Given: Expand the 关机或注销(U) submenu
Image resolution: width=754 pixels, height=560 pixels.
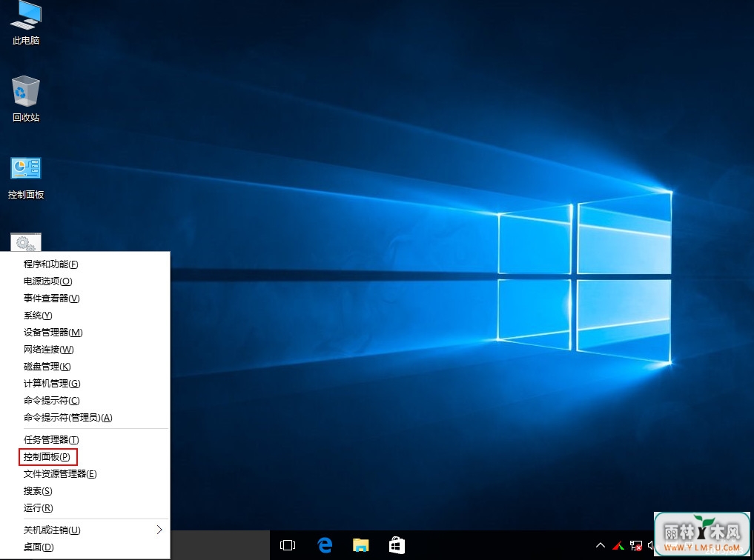Looking at the screenshot, I should tap(85, 530).
